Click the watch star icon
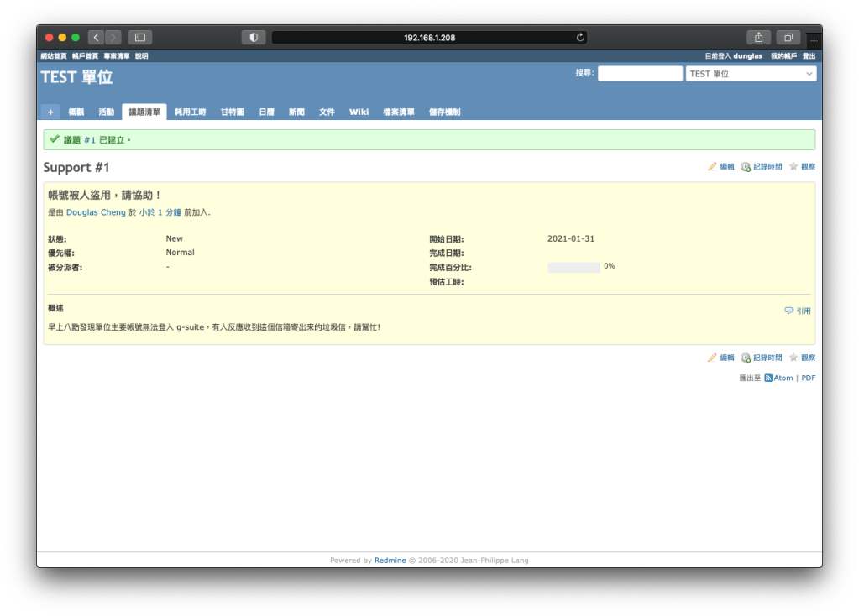Screen dimensions: 859x616 [x=793, y=167]
